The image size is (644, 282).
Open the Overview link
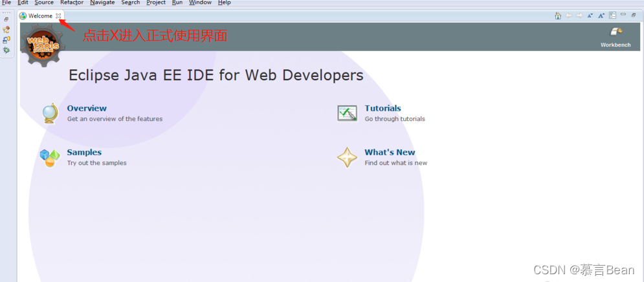click(87, 109)
